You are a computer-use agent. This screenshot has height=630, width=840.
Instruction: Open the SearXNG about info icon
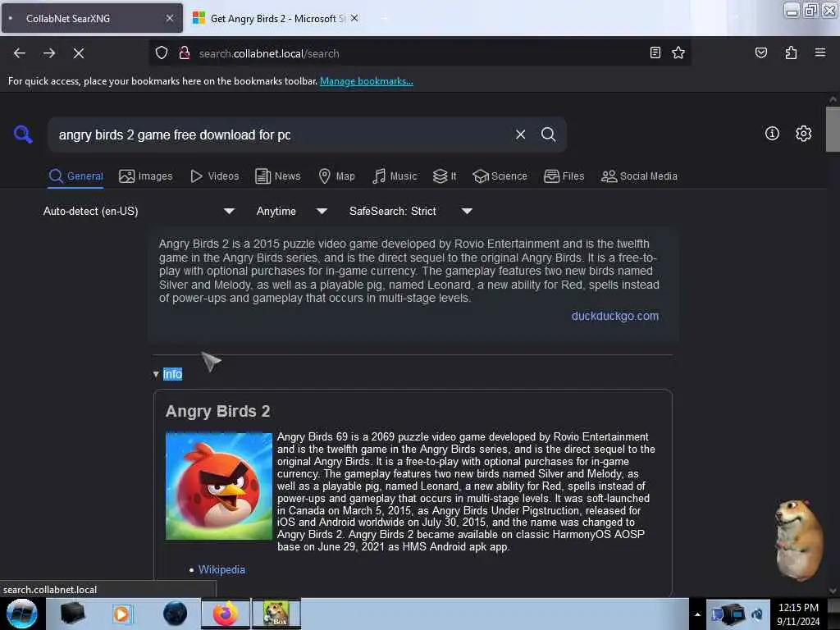point(772,134)
